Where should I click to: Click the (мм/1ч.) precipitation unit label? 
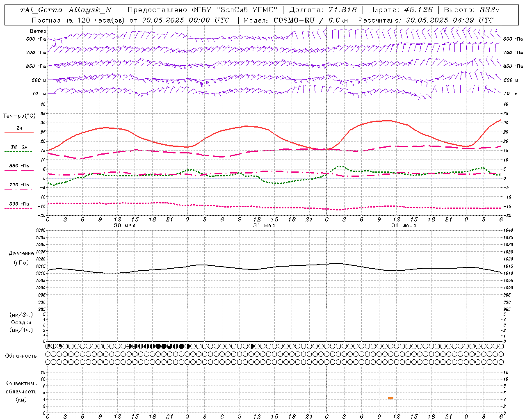21,330
